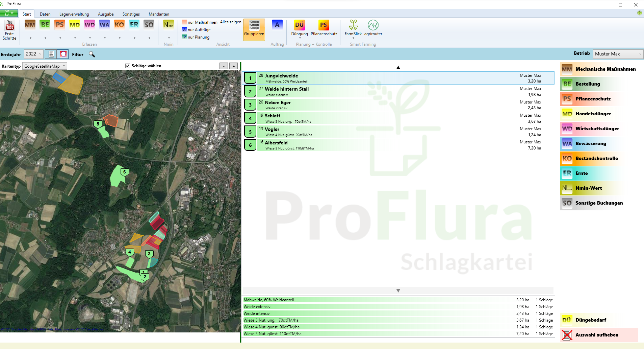Click the Filter magnifying glass icon
Image resolution: width=644 pixels, height=349 pixels.
[92, 54]
